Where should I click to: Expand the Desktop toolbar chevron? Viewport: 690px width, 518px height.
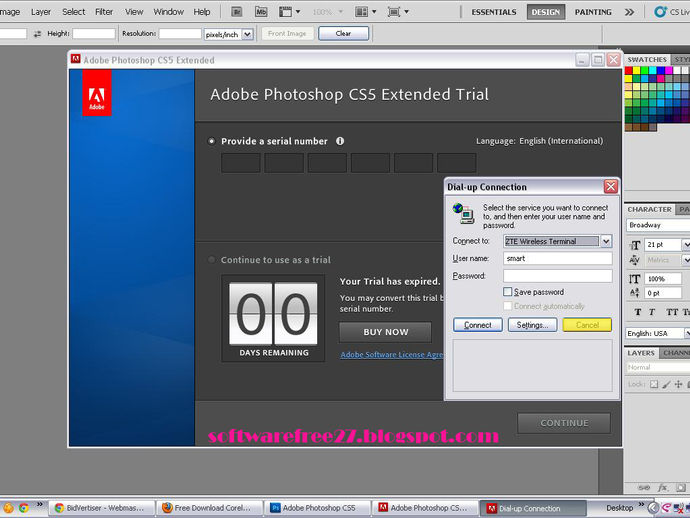tap(641, 504)
